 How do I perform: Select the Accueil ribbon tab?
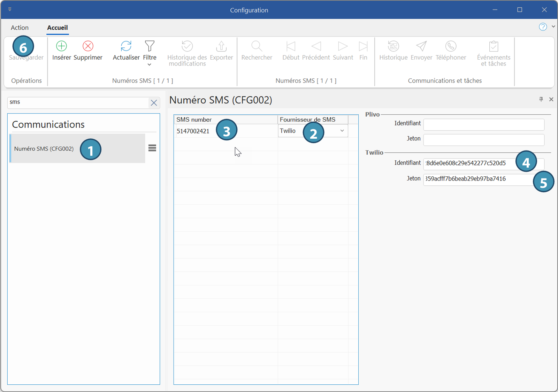pos(58,28)
